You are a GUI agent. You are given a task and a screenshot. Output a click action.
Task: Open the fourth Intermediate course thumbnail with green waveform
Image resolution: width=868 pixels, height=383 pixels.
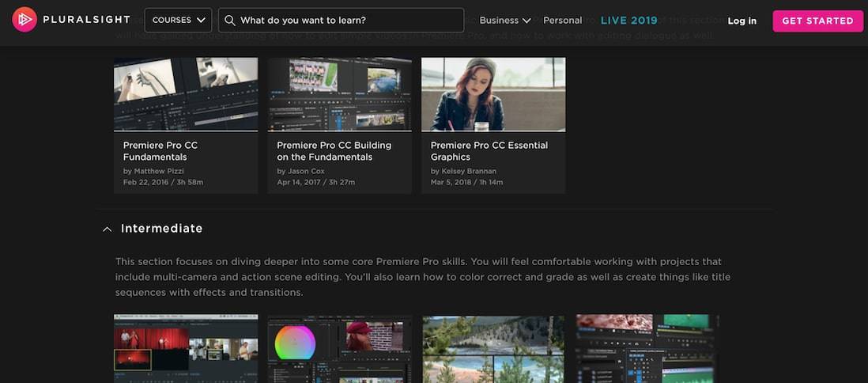coord(647,349)
